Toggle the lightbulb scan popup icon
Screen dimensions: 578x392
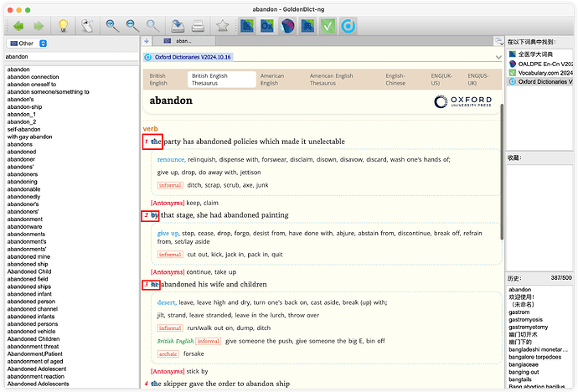64,26
